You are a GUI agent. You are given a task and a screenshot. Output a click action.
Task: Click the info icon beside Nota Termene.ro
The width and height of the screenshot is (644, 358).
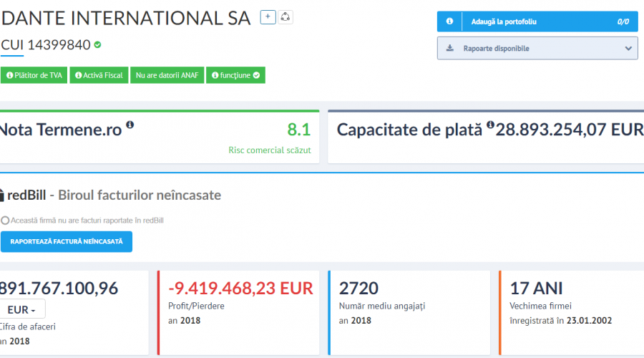point(130,125)
